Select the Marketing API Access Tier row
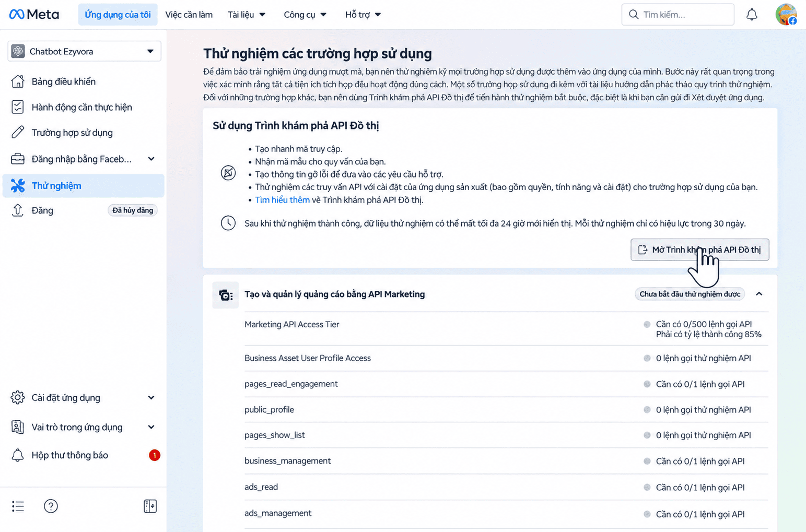 506,329
